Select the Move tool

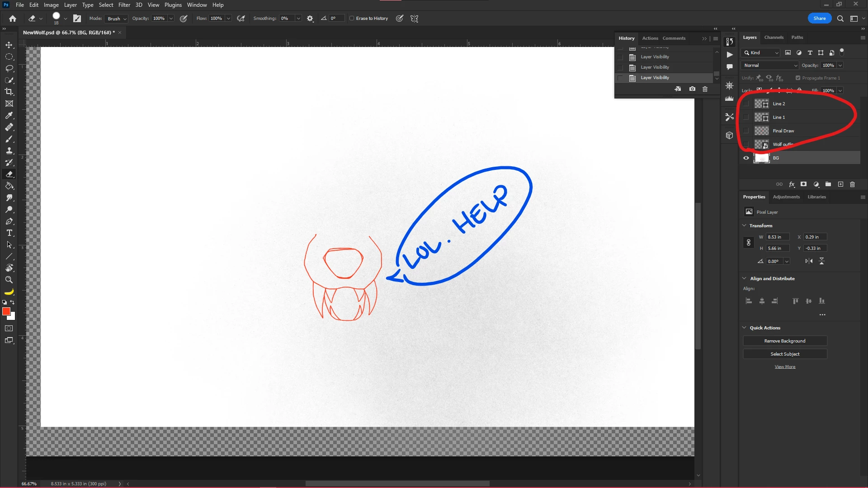coord(9,45)
